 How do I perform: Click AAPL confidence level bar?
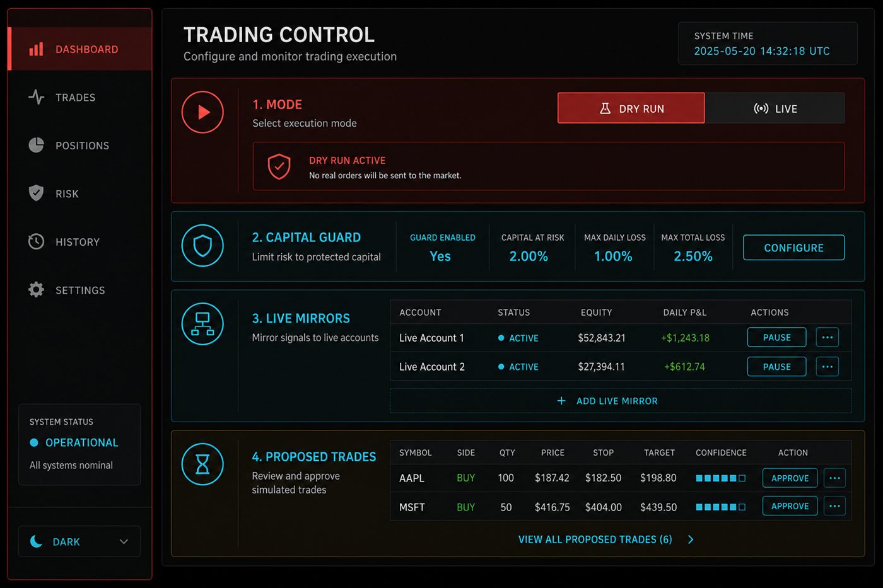[720, 478]
